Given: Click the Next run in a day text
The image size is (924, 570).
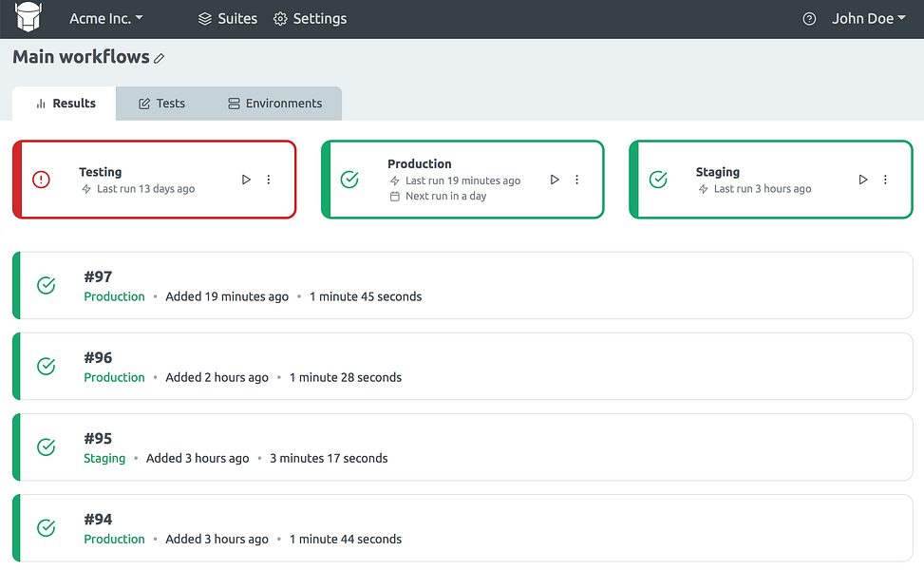Looking at the screenshot, I should tap(446, 196).
